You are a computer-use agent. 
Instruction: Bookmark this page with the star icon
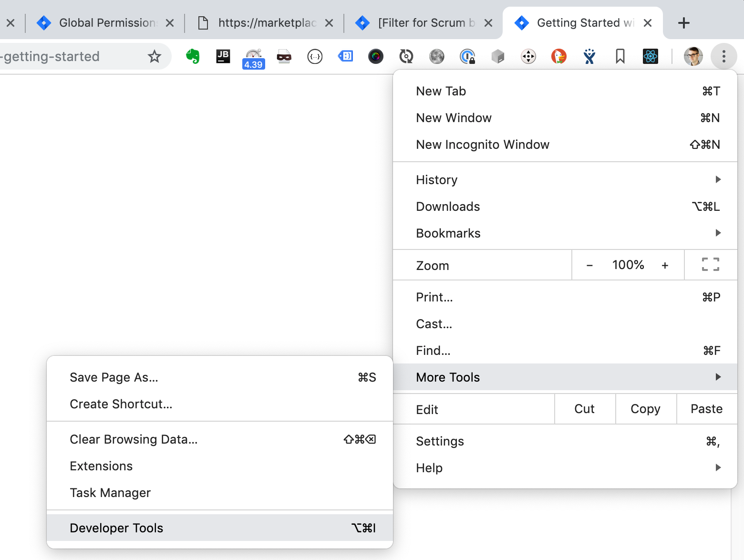[x=154, y=57]
